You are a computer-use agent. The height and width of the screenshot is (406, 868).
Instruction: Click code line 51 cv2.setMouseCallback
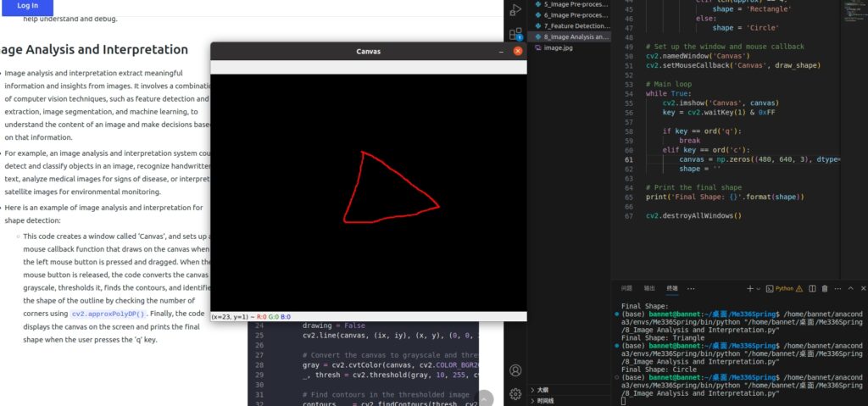point(733,65)
